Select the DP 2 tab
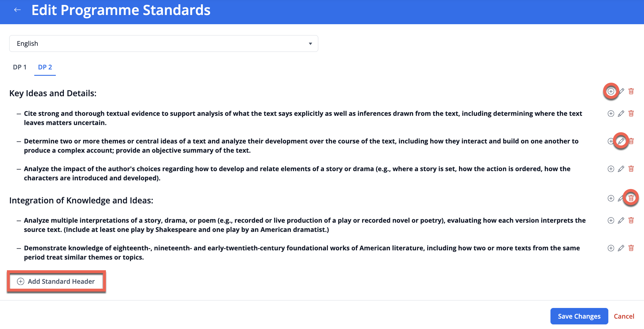The height and width of the screenshot is (329, 644). (x=45, y=67)
